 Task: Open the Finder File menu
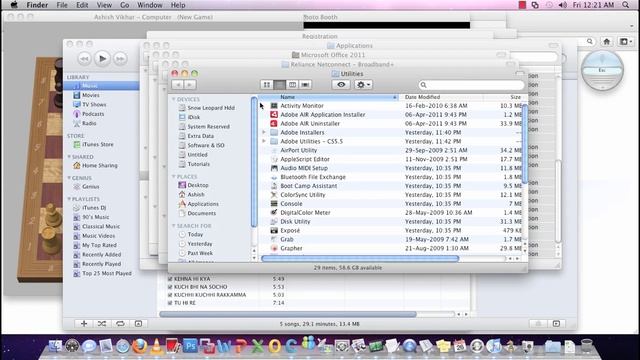tap(62, 5)
